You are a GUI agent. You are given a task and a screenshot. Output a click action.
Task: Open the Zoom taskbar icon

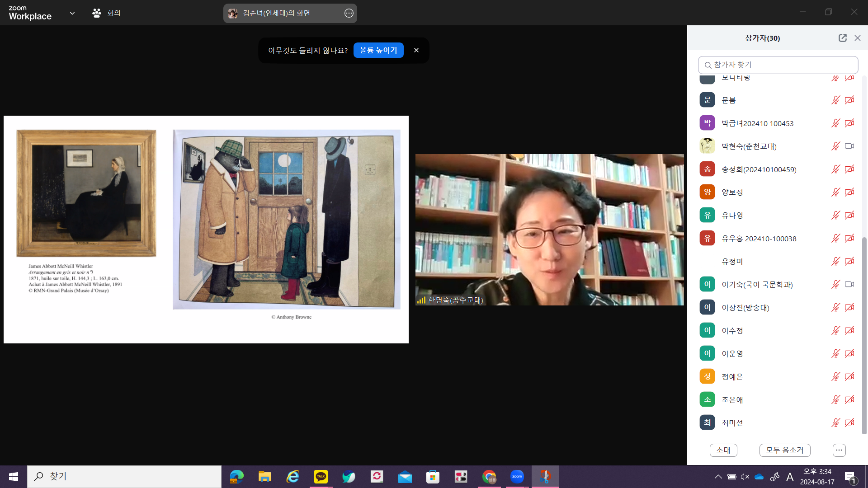point(517,477)
